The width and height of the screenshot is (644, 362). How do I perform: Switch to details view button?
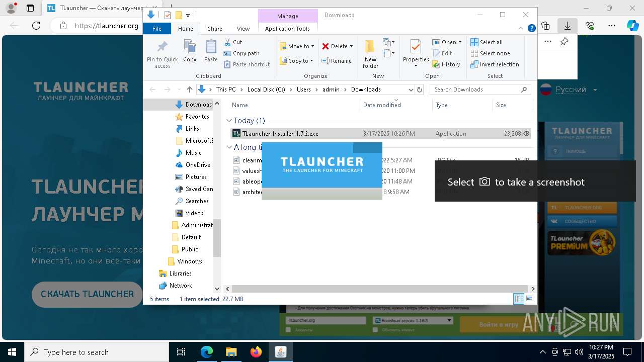point(519,299)
